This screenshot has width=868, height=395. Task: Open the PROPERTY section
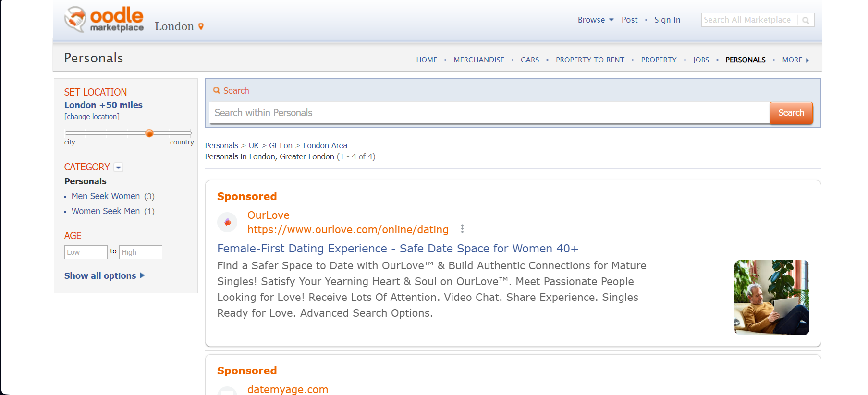659,60
